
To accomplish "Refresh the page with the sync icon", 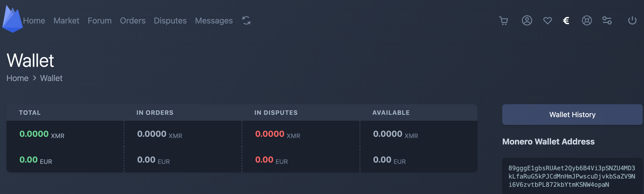I will coord(246,21).
